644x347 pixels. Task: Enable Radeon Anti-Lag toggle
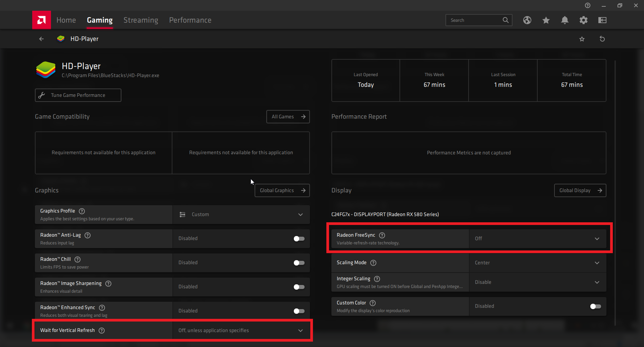click(299, 239)
